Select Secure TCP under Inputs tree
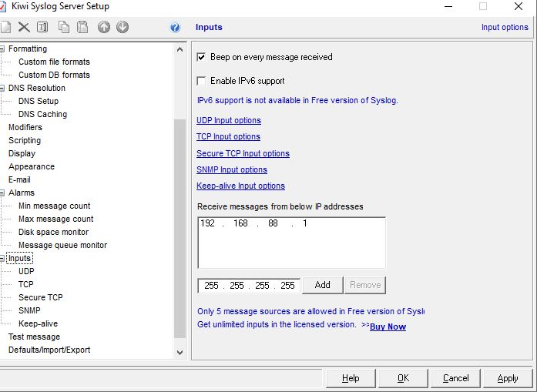537x392 pixels. click(40, 297)
